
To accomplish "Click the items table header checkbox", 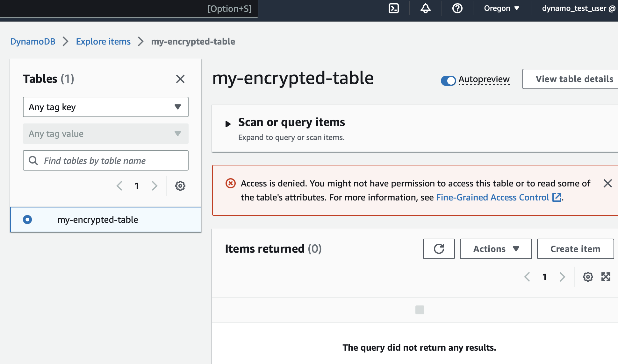I will pos(420,310).
